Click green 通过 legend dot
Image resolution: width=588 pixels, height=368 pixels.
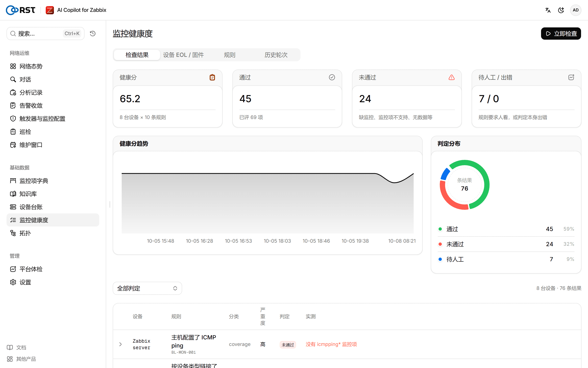tap(440, 229)
